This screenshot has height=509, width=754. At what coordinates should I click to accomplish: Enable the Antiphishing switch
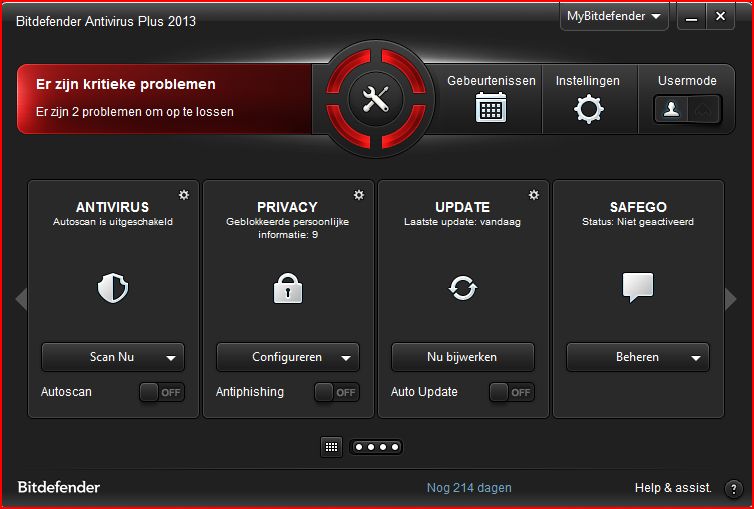click(337, 392)
